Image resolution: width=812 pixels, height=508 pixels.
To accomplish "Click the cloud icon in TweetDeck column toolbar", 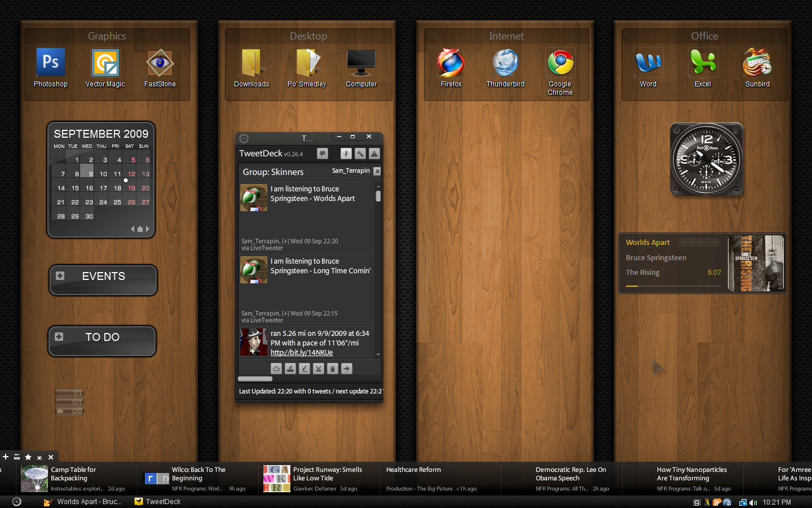I will tap(276, 369).
